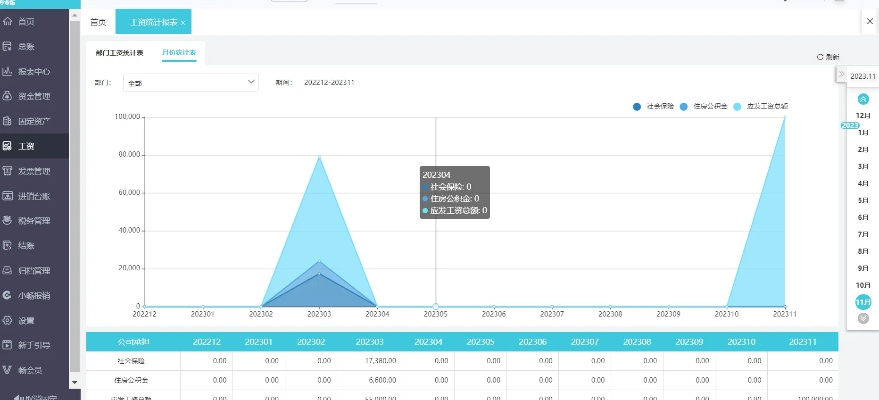
Task: Open the 报表中心 sidebar item
Action: [x=34, y=71]
